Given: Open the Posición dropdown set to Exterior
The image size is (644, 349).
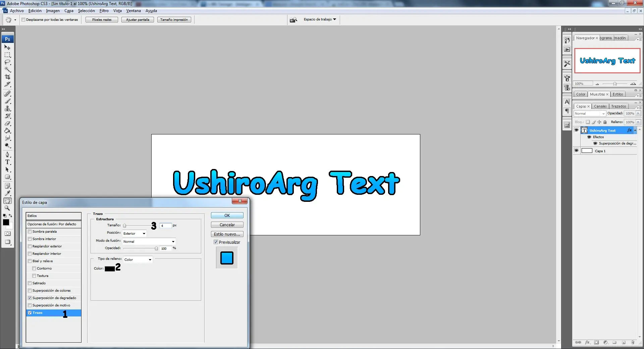Looking at the screenshot, I should (x=135, y=233).
